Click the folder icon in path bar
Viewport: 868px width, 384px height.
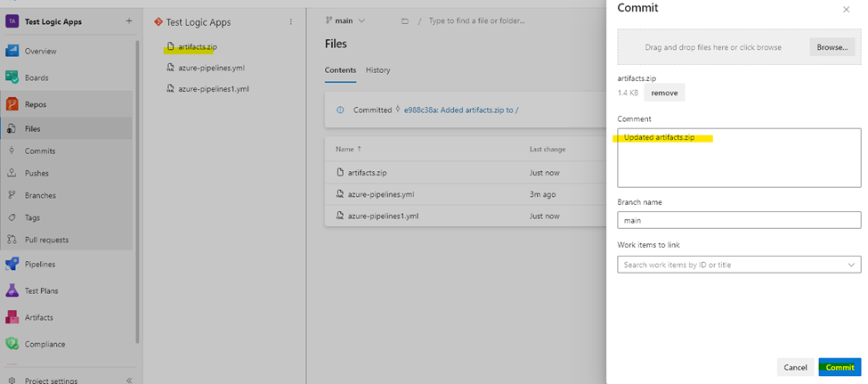[405, 21]
